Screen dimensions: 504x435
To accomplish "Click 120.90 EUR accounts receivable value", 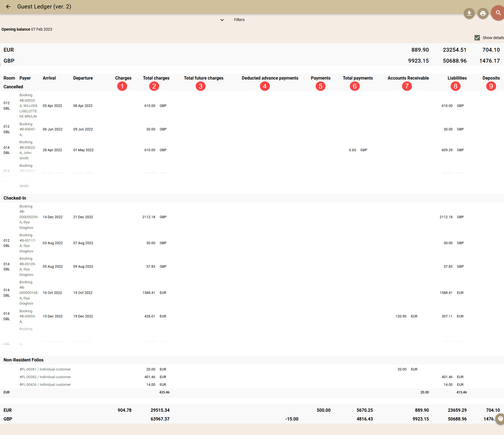I will click(x=406, y=316).
